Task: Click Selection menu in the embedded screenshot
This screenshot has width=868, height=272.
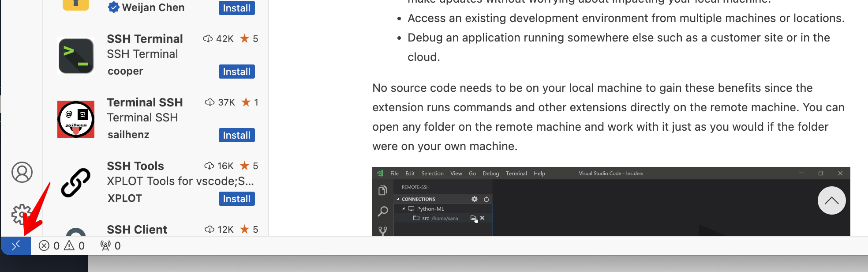Action: pos(432,174)
